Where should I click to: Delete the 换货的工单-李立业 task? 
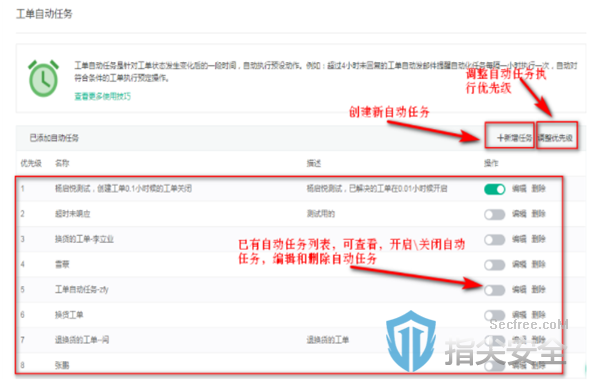pyautogui.click(x=538, y=239)
